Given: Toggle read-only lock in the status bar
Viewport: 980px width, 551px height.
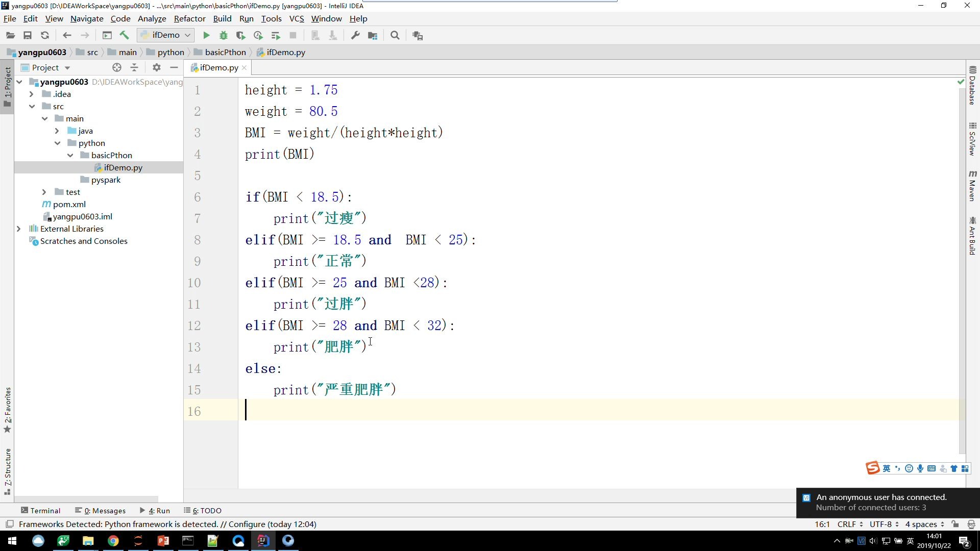Looking at the screenshot, I should pos(955,524).
